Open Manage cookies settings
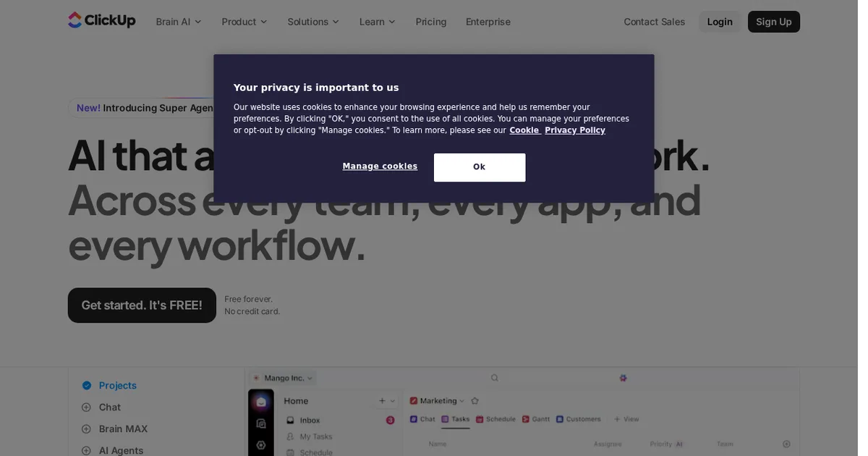 point(380,166)
